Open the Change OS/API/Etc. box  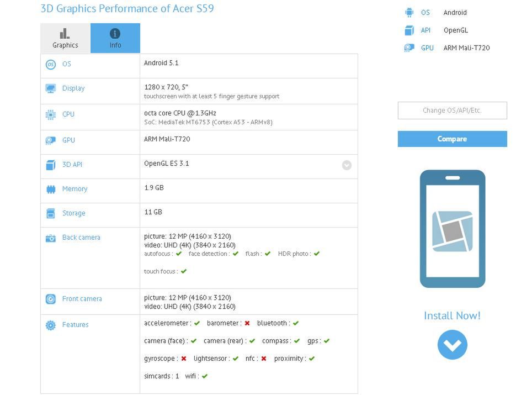[x=453, y=110]
